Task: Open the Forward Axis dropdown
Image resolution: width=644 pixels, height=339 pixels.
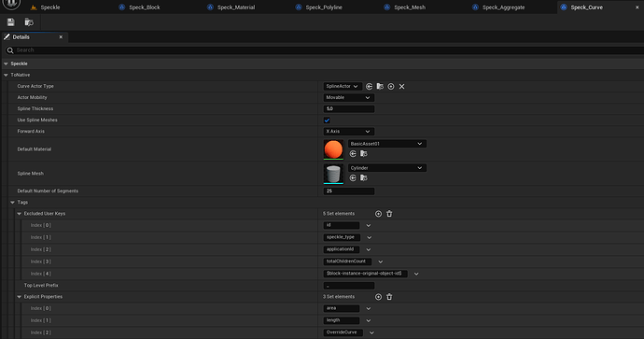Action: coord(349,132)
